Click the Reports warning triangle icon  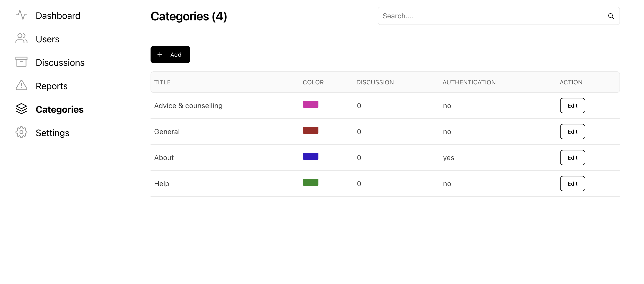point(21,85)
